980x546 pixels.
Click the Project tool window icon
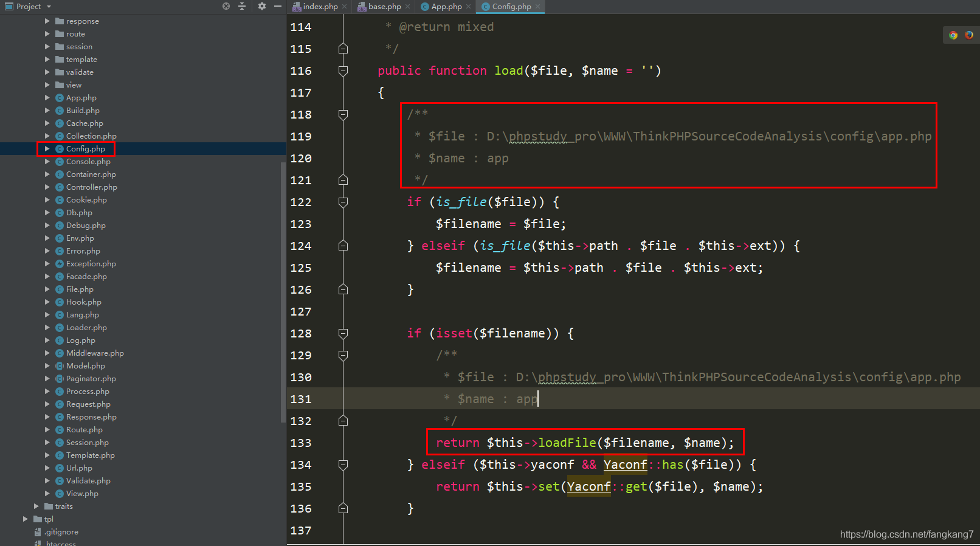(9, 6)
